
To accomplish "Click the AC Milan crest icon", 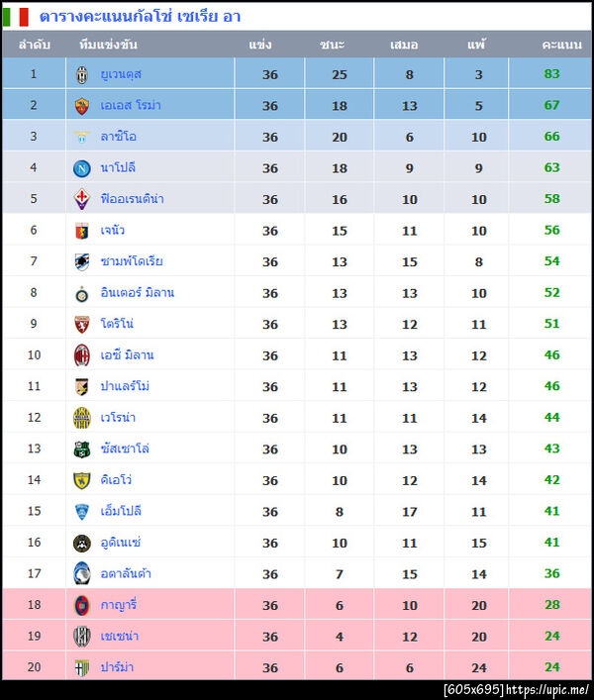I will coord(82,355).
